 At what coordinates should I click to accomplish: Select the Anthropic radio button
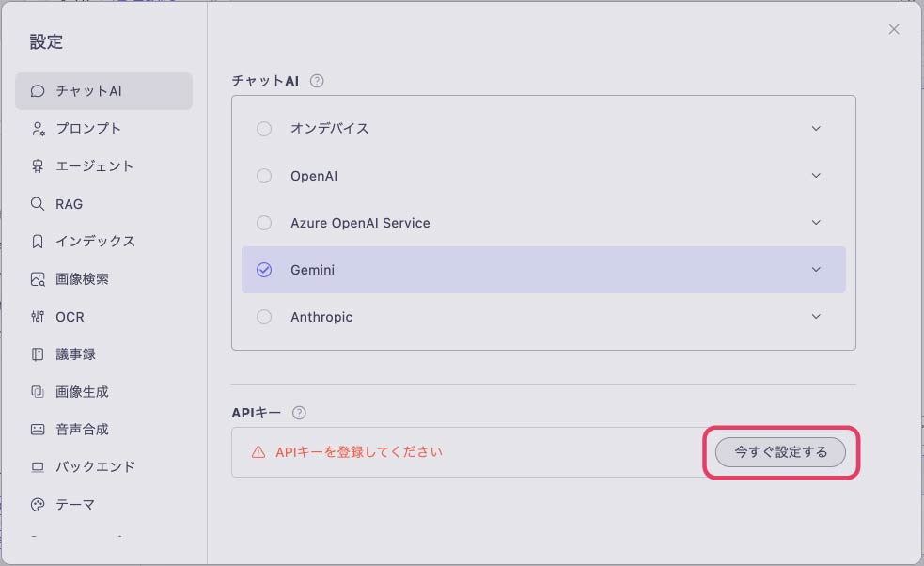click(x=264, y=317)
